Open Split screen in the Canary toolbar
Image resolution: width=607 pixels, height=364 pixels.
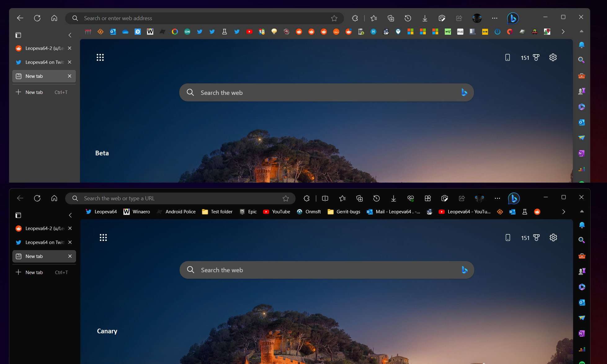pos(325,198)
